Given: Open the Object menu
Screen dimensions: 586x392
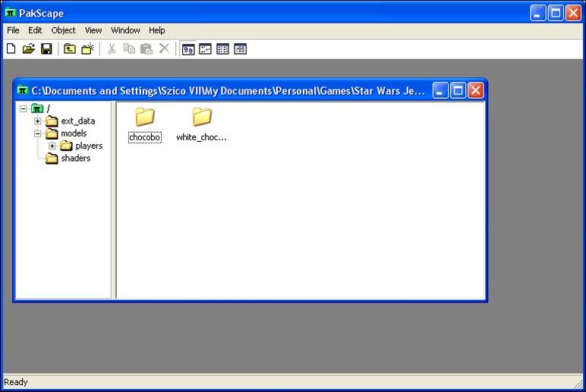Looking at the screenshot, I should (x=63, y=30).
